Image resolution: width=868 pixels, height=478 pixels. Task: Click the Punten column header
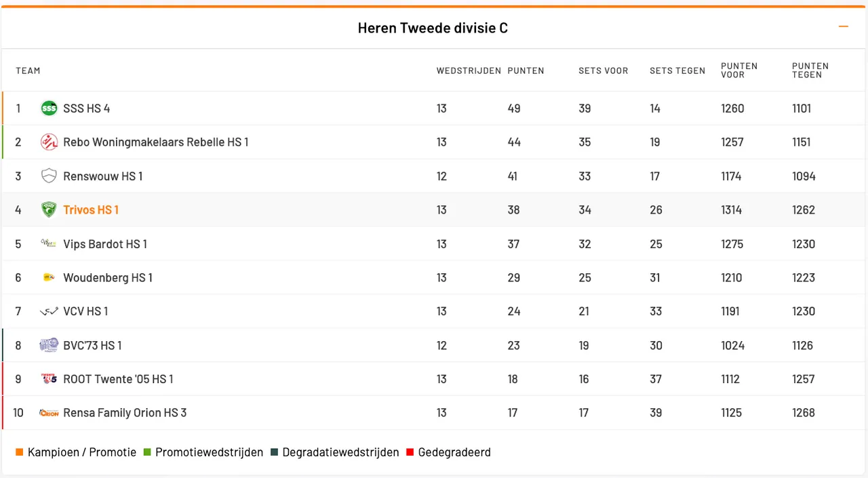tap(526, 71)
